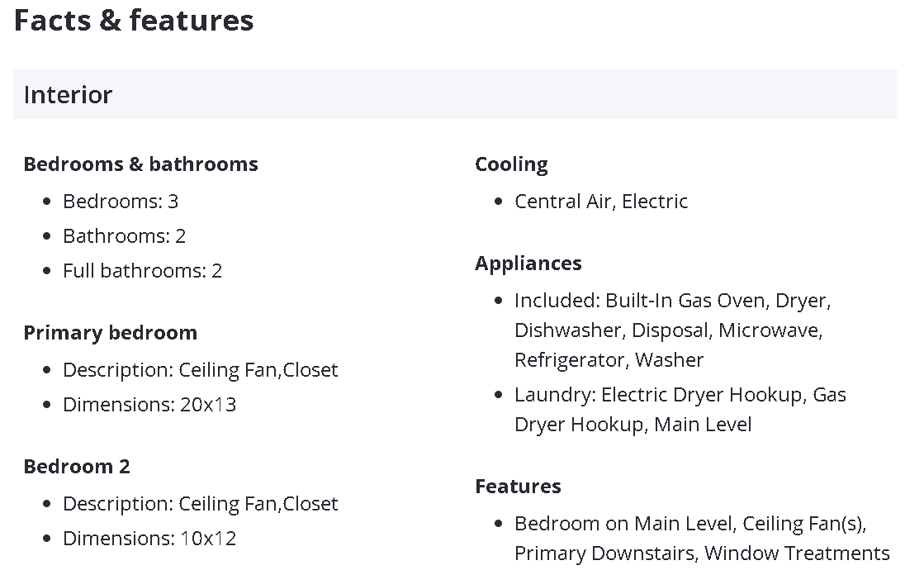Click the Facts & features heading
This screenshot has width=924, height=570.
[134, 20]
